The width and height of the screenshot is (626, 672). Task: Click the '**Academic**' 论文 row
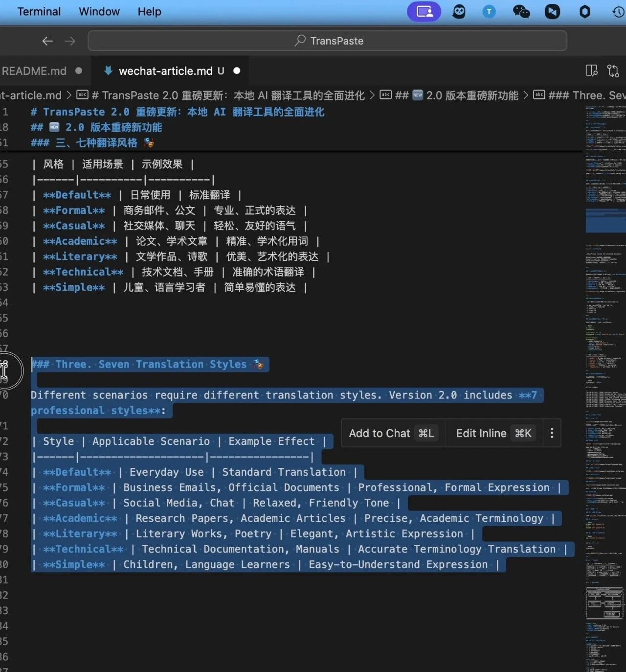(176, 241)
